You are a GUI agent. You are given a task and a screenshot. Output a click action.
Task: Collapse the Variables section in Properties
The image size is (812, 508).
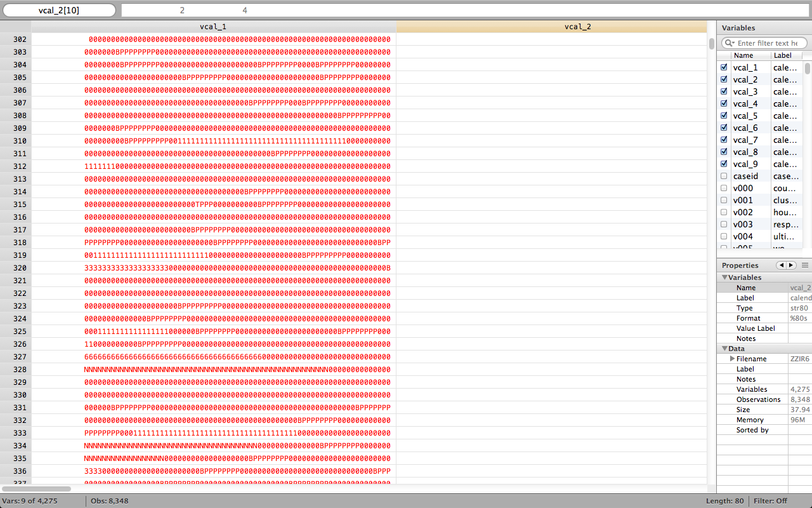724,277
